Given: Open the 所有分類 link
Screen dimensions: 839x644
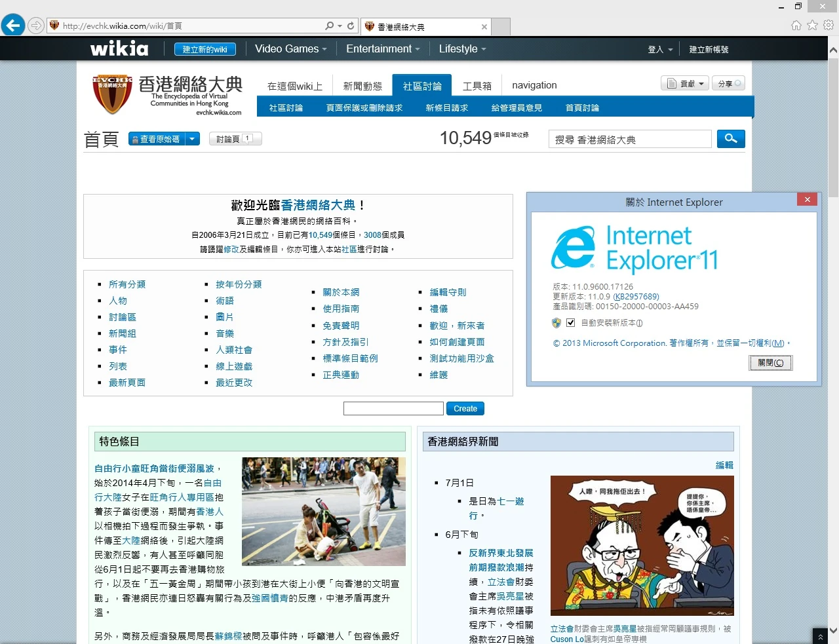Looking at the screenshot, I should click(x=127, y=284).
